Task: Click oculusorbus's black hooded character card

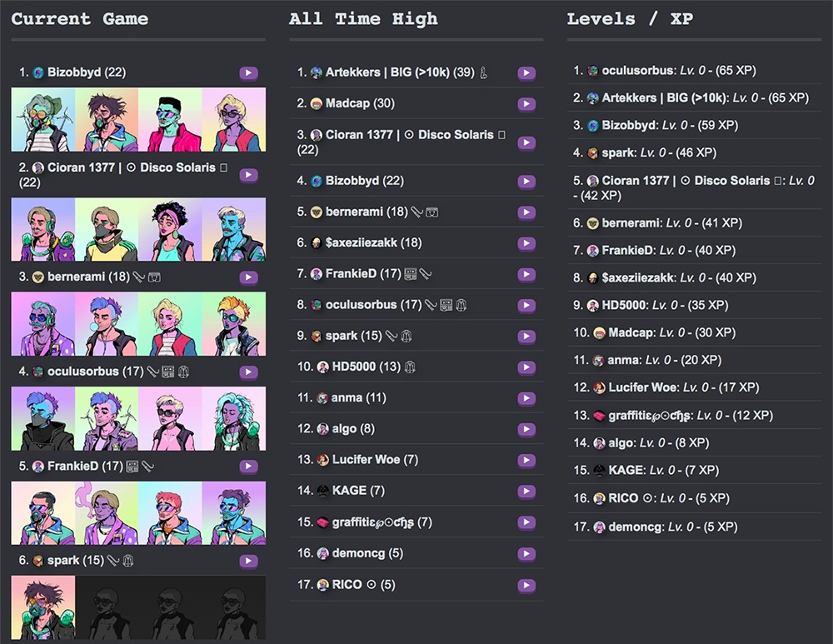Action: pyautogui.click(x=43, y=419)
